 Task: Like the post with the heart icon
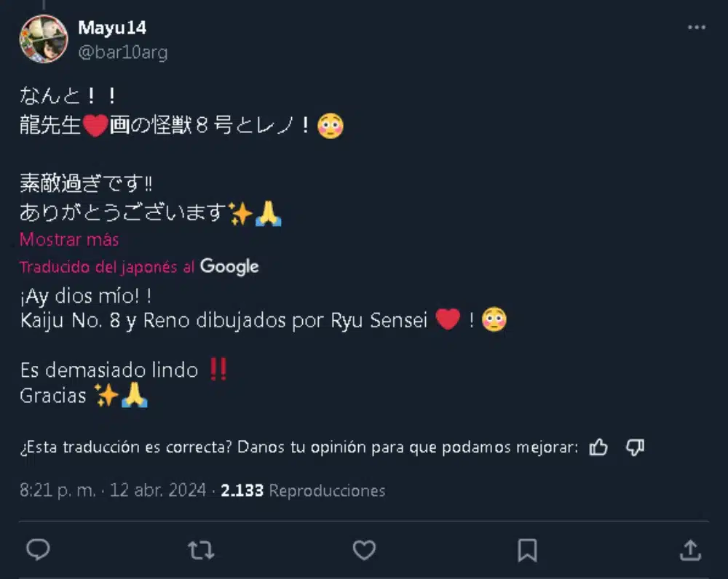pos(364,550)
